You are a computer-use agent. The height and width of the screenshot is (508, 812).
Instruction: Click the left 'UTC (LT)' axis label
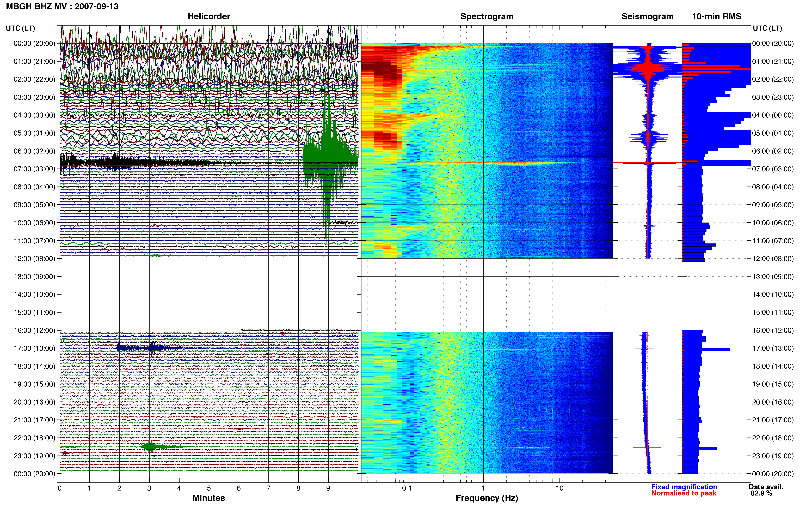(21, 28)
